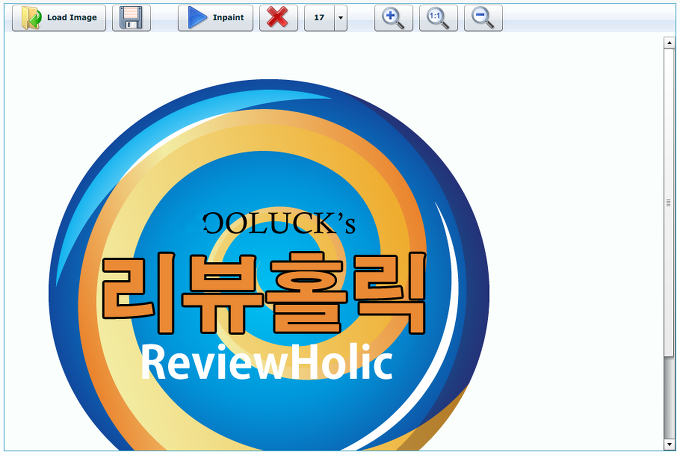The image size is (680, 455).
Task: Click the vertical scrollbar down arrow
Action: pyautogui.click(x=669, y=445)
